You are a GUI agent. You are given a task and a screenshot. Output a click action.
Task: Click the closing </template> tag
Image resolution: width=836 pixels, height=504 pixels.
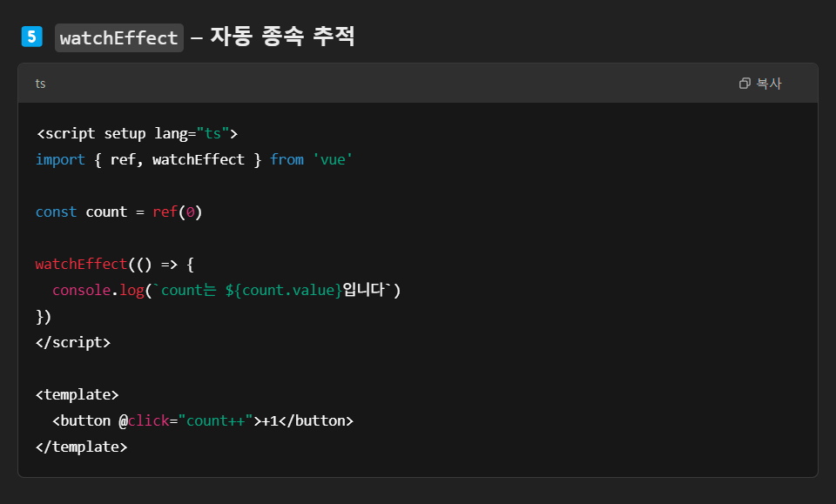82,447
